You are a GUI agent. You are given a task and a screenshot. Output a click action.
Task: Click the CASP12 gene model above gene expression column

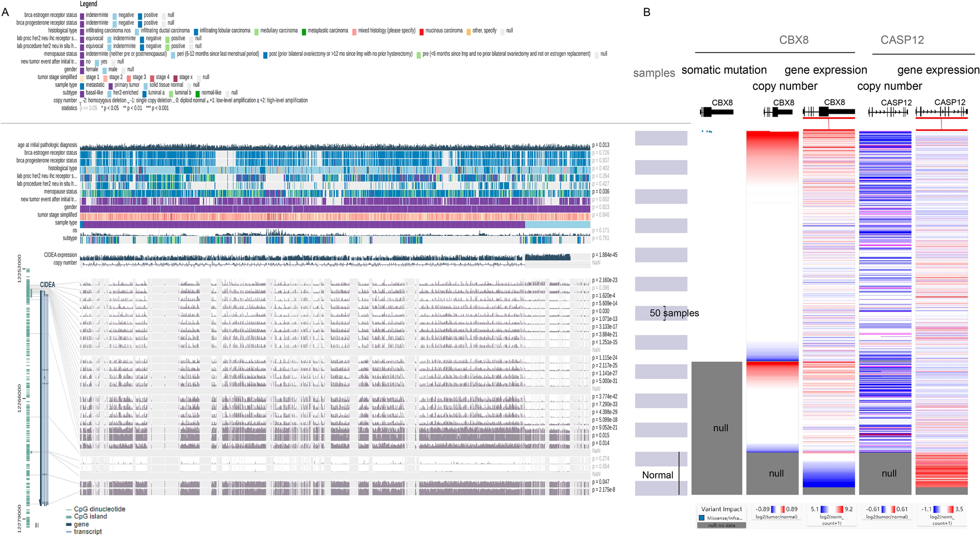[x=941, y=112]
